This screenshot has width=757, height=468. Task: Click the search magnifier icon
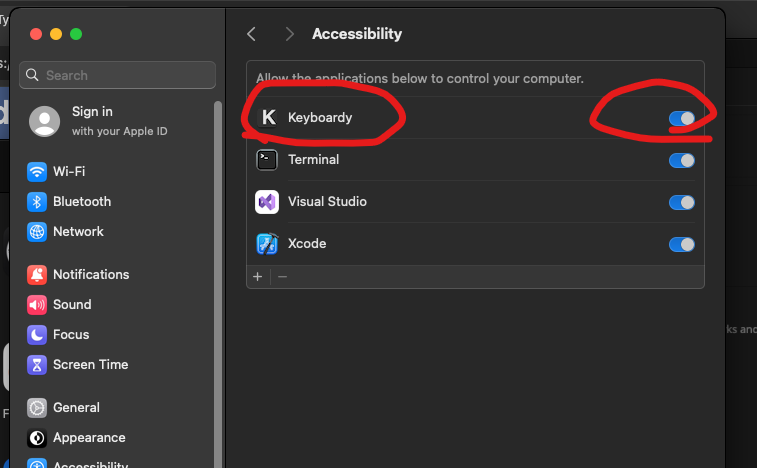coord(32,75)
